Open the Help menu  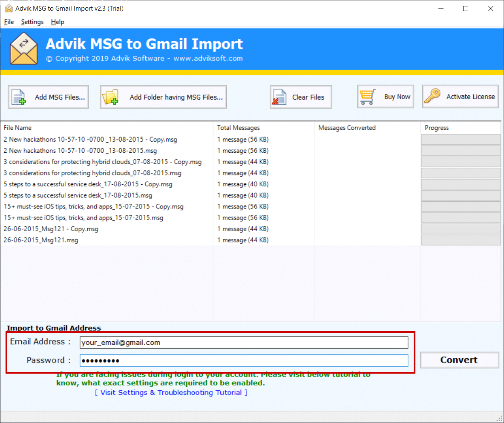[x=58, y=22]
